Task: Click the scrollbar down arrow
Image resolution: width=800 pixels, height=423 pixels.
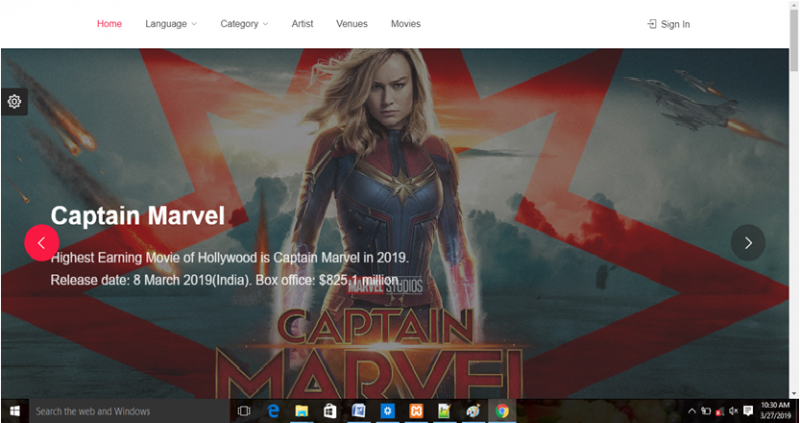Action: pyautogui.click(x=794, y=393)
